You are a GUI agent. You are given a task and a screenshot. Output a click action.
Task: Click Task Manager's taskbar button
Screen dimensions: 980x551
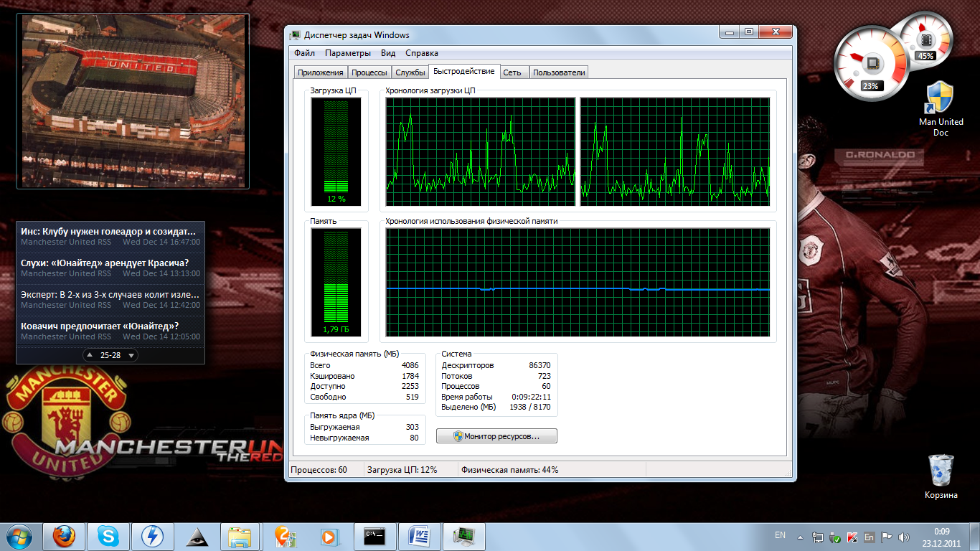tap(465, 536)
